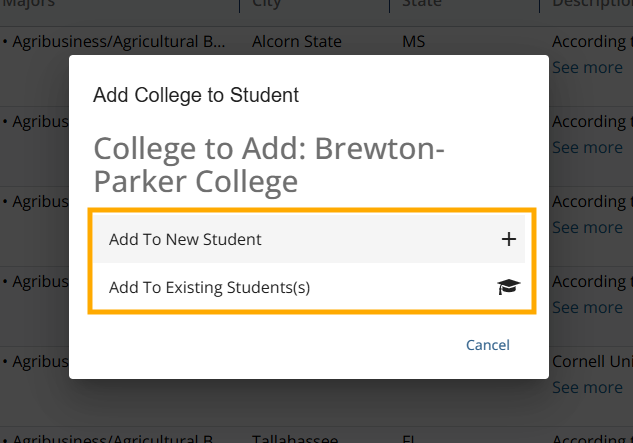Click the College to Add: Brewton-Parker College heading
This screenshot has height=443, width=633.
tap(269, 165)
